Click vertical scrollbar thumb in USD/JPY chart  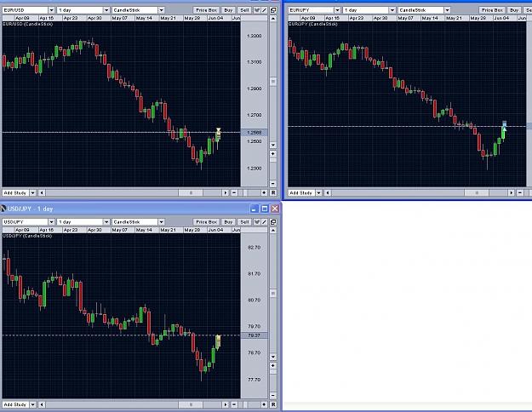pyautogui.click(x=273, y=293)
